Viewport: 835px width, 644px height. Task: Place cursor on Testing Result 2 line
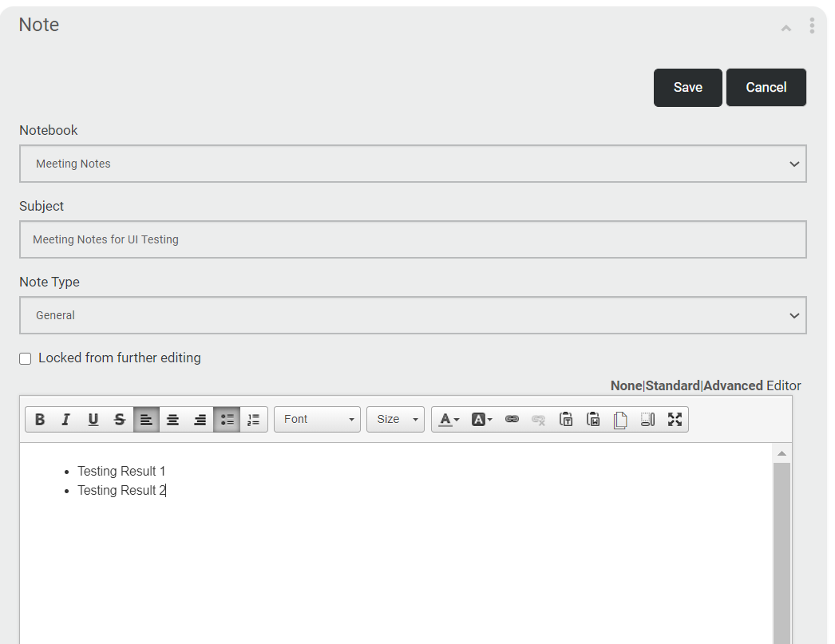pos(121,490)
